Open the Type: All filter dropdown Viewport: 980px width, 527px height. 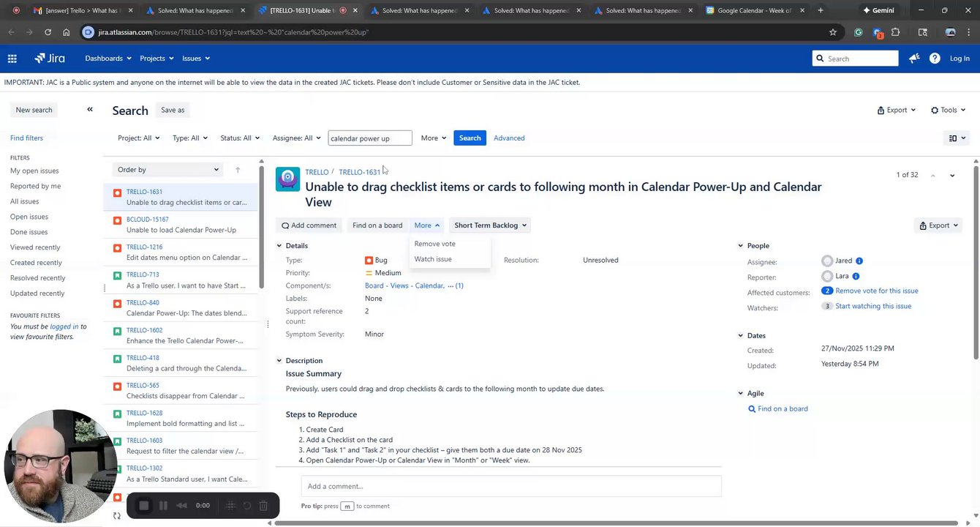point(190,138)
